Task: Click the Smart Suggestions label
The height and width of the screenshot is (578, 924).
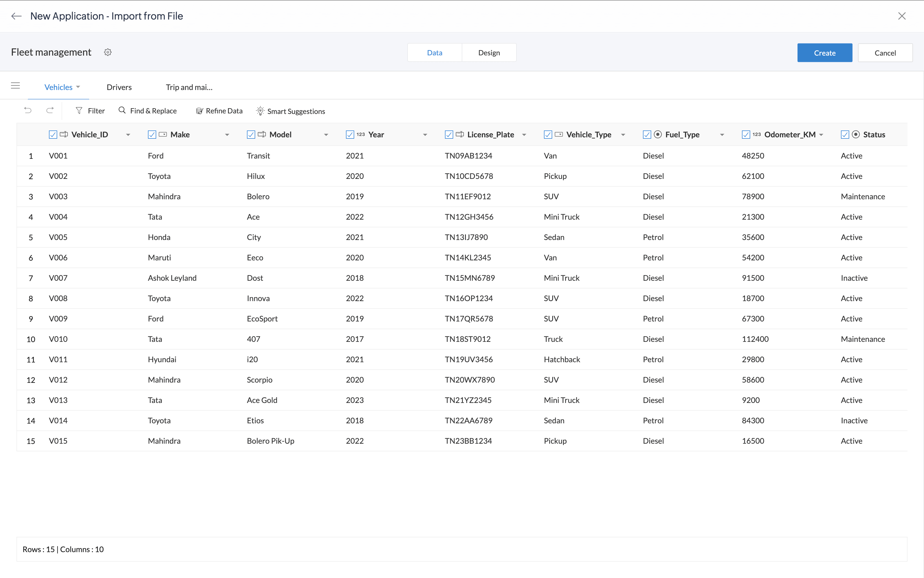Action: tap(296, 111)
